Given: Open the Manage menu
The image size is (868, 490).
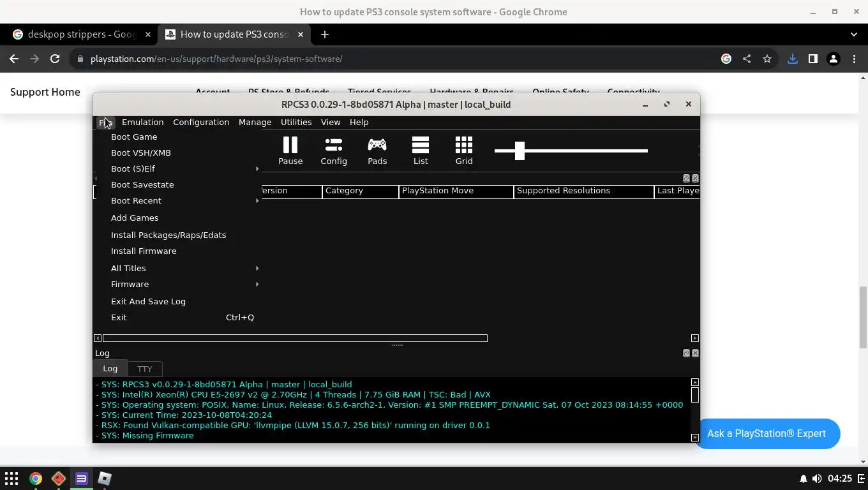Looking at the screenshot, I should [x=255, y=122].
